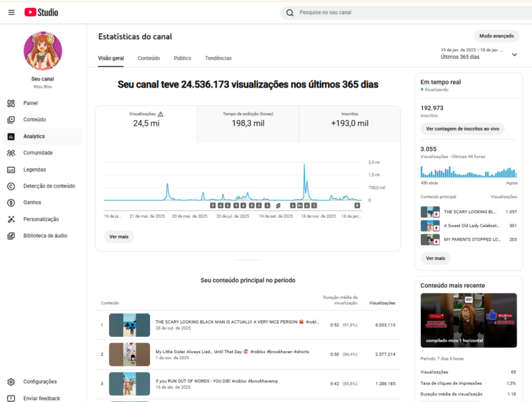
Task: Select the Tempo de exibição (horas) metric card
Action: pyautogui.click(x=248, y=124)
